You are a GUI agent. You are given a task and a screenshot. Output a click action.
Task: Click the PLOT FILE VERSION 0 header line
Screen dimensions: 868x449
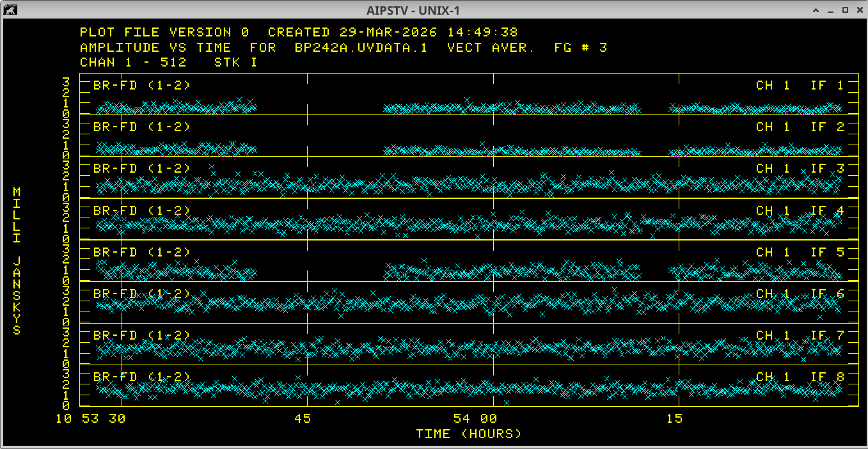164,33
